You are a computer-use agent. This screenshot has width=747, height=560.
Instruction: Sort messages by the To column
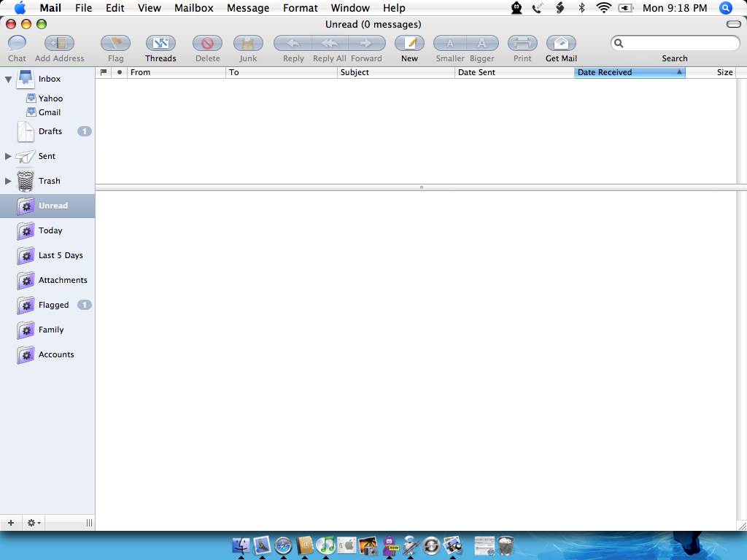coord(282,72)
